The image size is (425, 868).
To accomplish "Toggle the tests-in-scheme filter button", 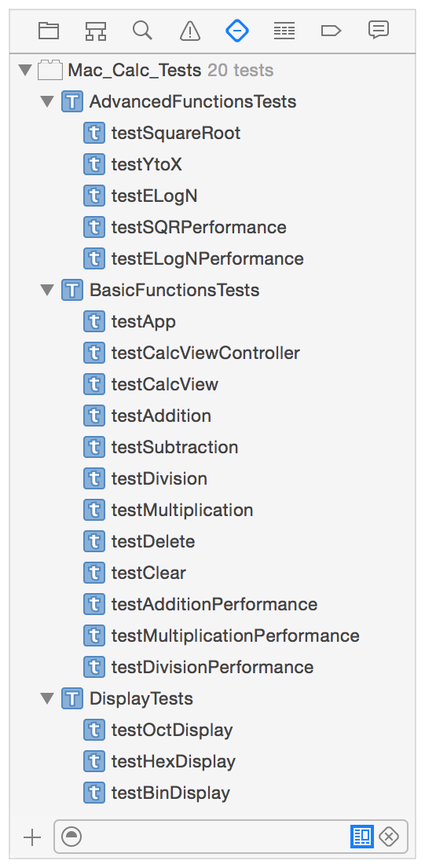I will coord(362,837).
